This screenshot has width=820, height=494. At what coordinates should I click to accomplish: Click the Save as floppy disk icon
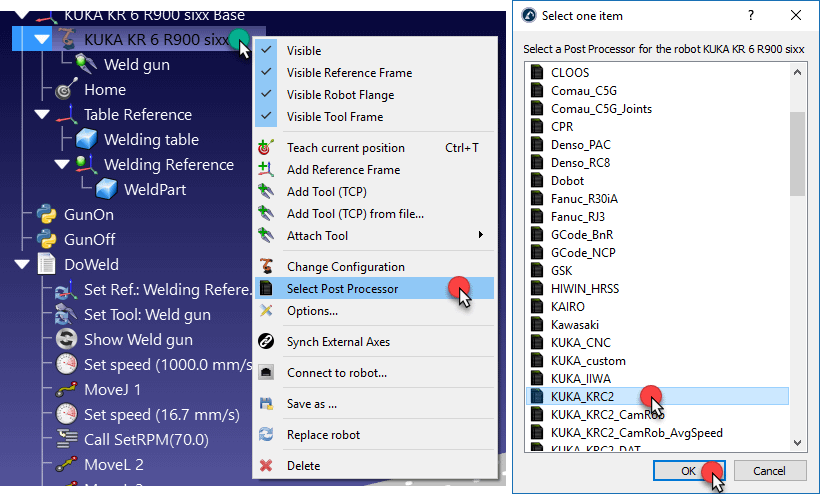tap(266, 404)
